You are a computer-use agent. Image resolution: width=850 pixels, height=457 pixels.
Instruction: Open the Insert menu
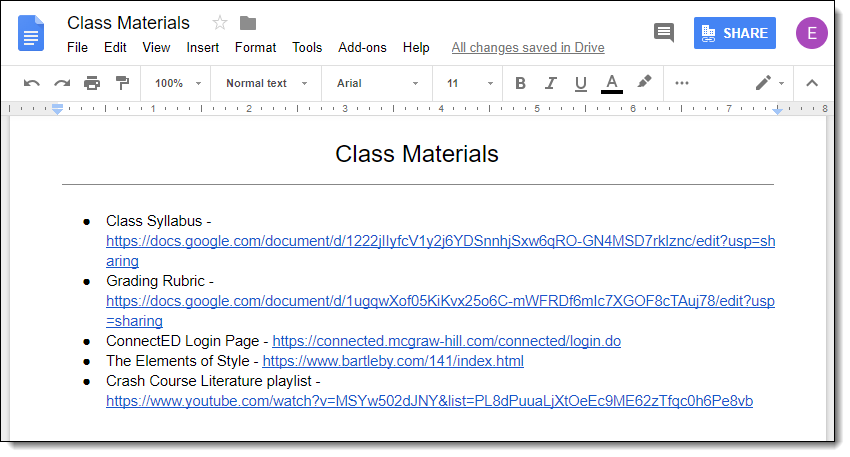[203, 48]
